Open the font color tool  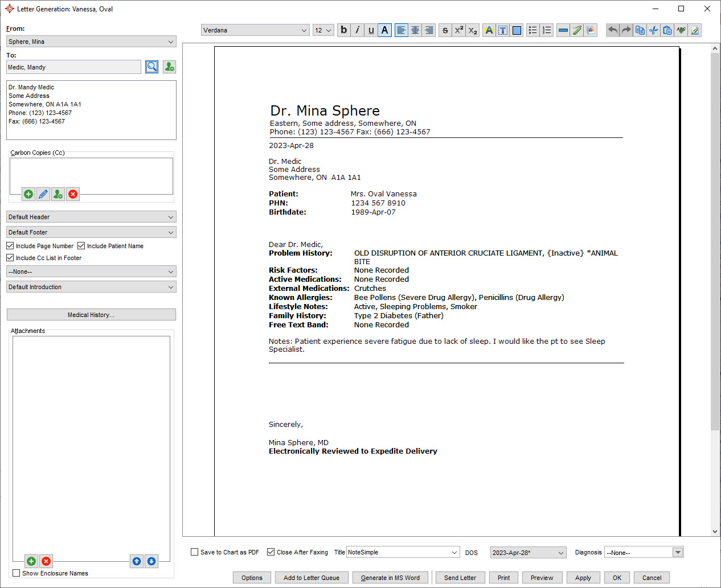click(489, 30)
